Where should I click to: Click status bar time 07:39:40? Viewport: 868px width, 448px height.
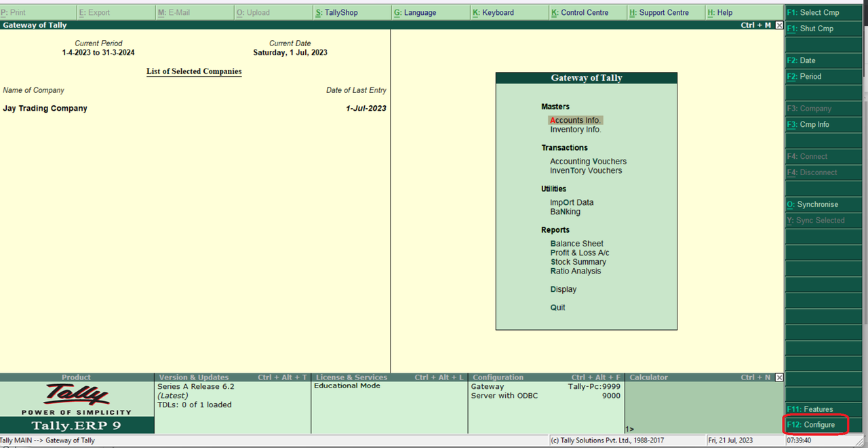point(799,441)
